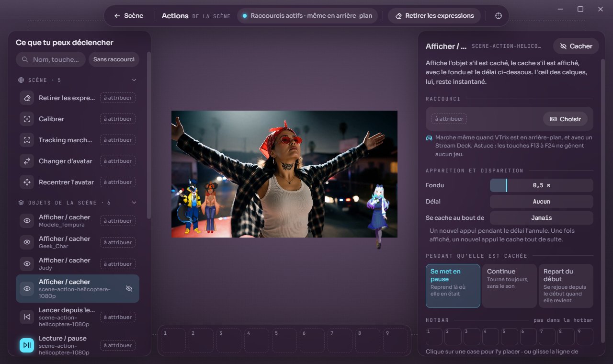Open the Se cache au bout de Jamais field
This screenshot has width=613, height=364.
point(542,218)
